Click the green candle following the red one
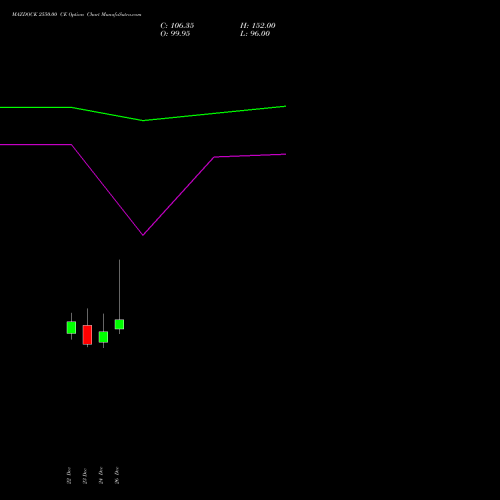This screenshot has height=500, width=500. point(103,337)
